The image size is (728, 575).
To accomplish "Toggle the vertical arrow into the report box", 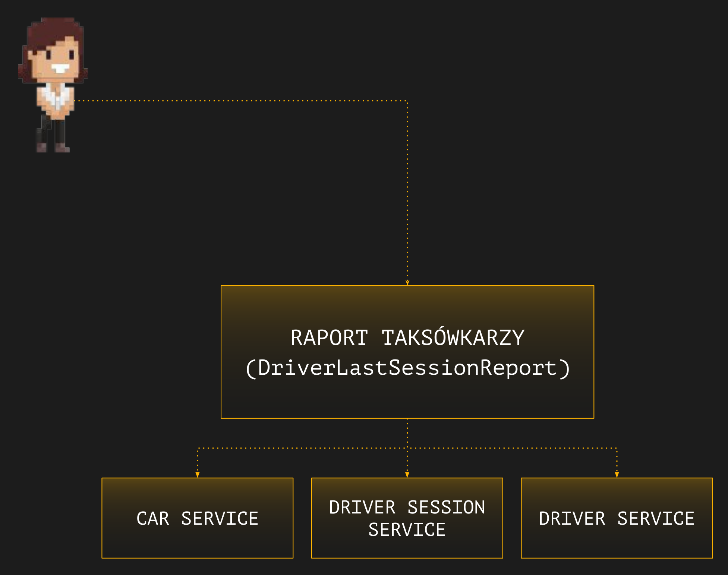I will [407, 224].
